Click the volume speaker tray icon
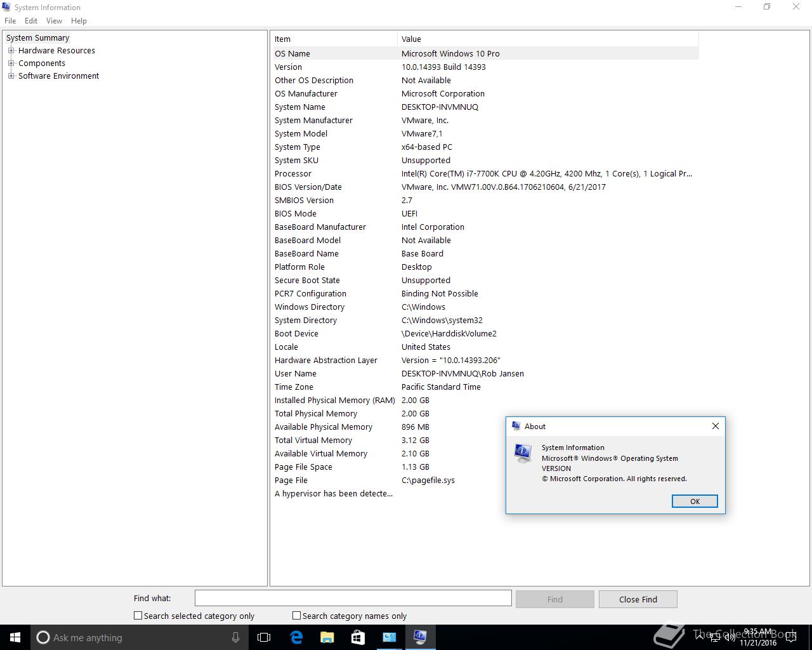The image size is (812, 650). [730, 637]
